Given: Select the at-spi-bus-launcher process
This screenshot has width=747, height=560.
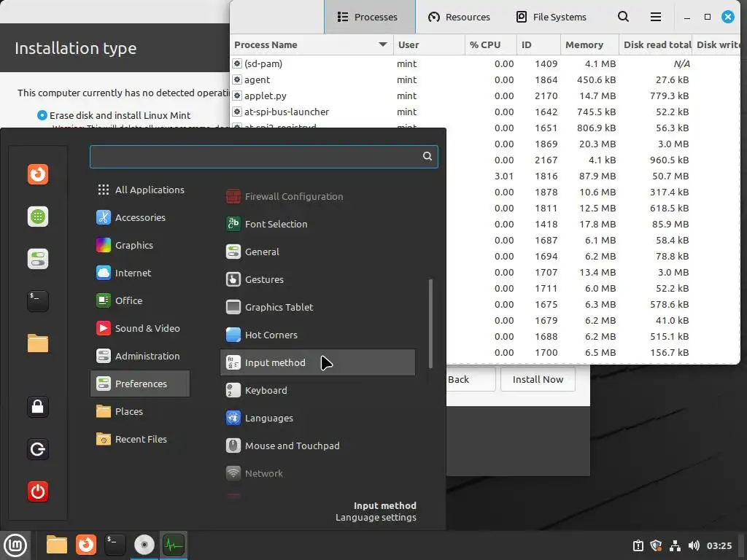Looking at the screenshot, I should point(485,112).
